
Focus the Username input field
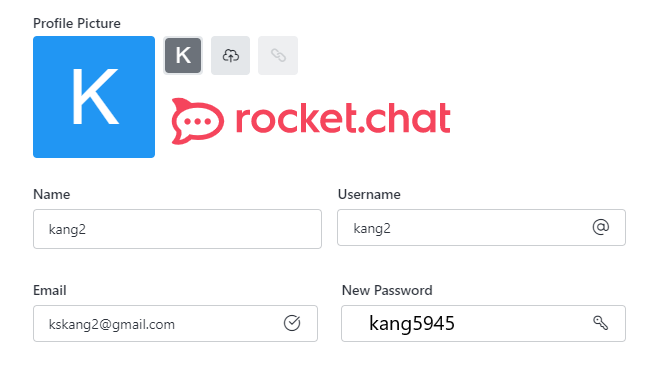481,227
